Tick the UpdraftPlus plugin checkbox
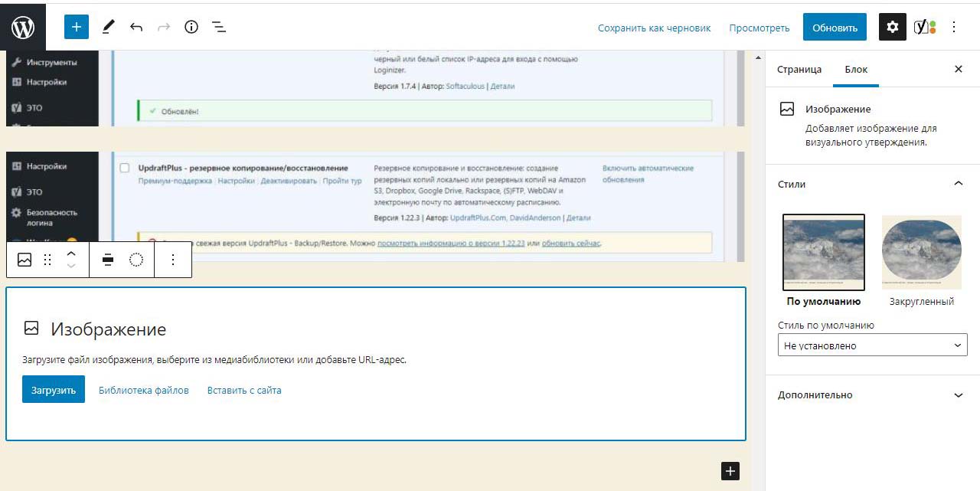980x491 pixels. pos(125,168)
